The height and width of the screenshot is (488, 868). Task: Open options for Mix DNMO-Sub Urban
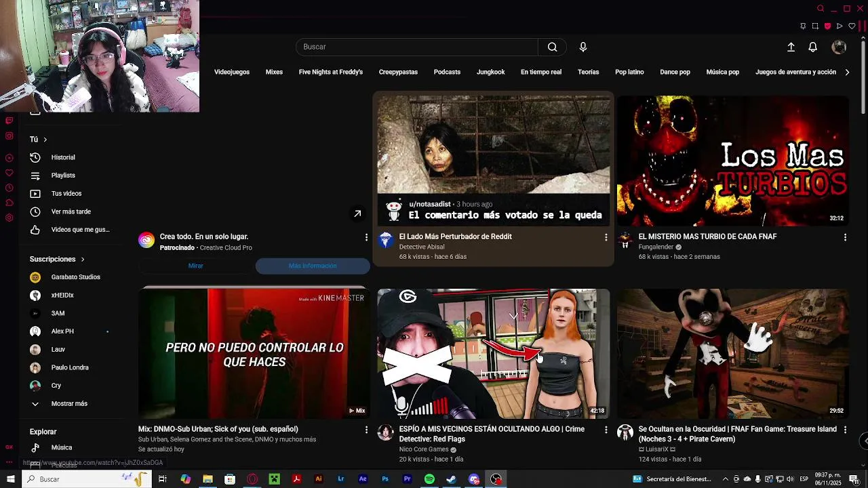pyautogui.click(x=366, y=430)
